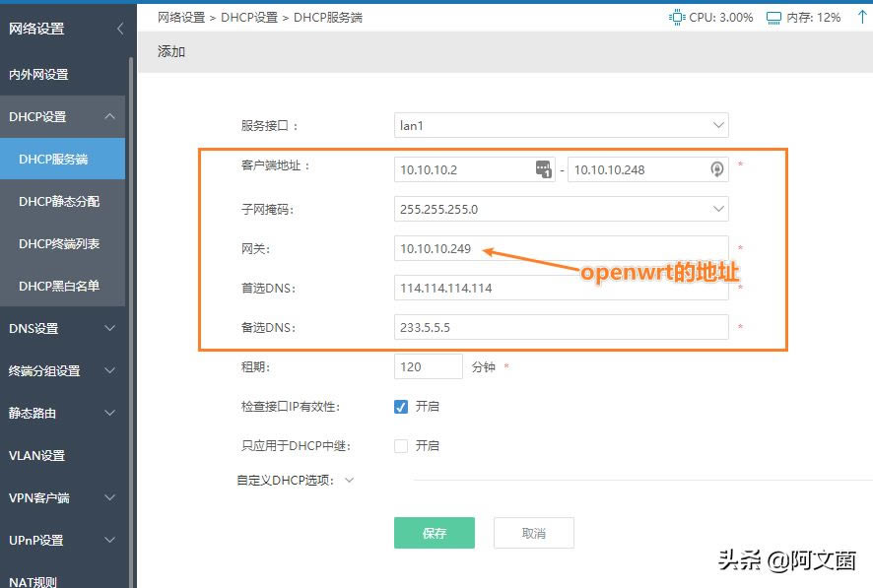Click the DHCP设置 breadcrumb link
Viewport: 873px width, 588px height.
point(249,18)
